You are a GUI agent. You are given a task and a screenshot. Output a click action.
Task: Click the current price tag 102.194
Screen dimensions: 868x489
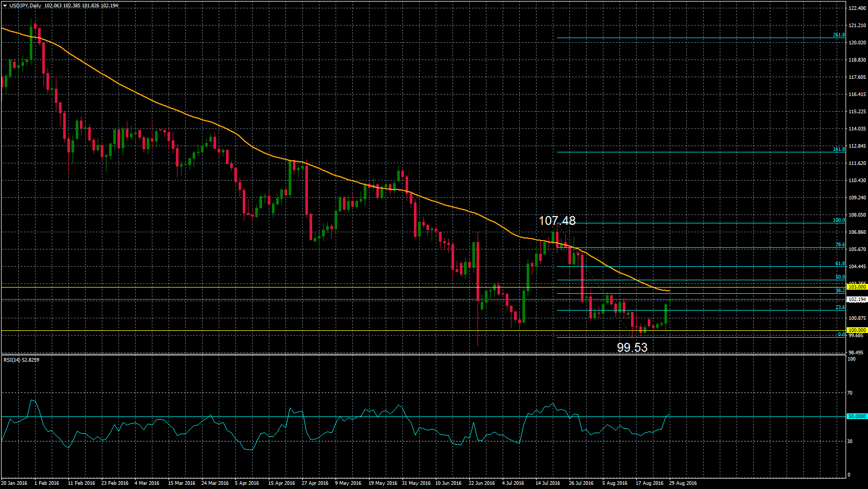pos(857,300)
